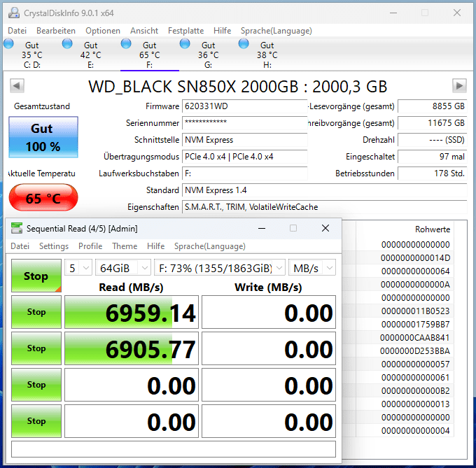Select the H: drive blue status orb
Image resolution: width=476 pixels, height=468 pixels.
tap(244, 43)
